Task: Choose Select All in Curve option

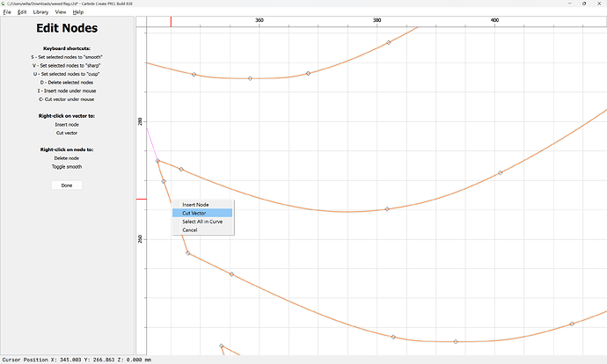Action: tap(201, 222)
